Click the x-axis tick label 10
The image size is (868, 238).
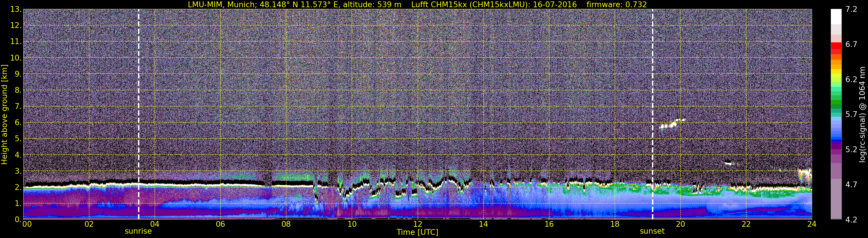352,224
